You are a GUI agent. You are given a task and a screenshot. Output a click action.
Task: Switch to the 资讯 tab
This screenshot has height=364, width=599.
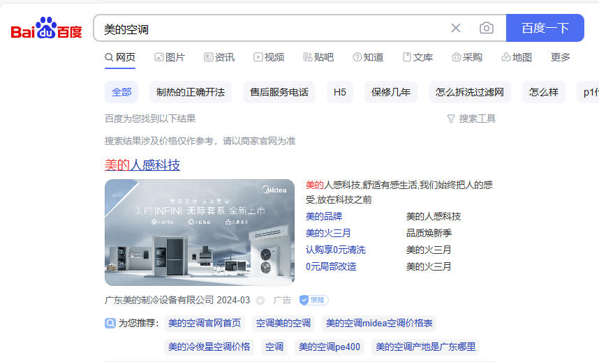click(x=219, y=57)
